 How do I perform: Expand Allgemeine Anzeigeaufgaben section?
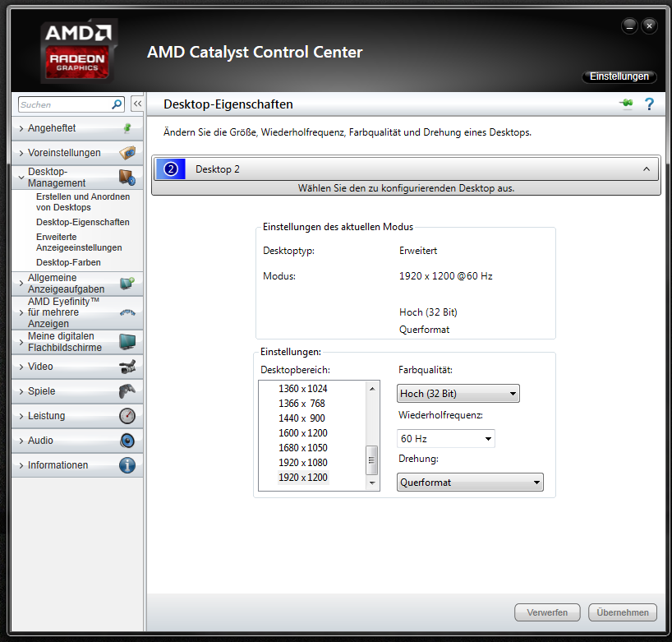(21, 284)
